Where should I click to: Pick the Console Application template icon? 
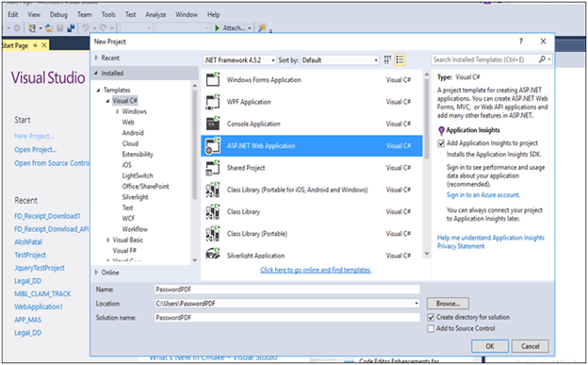coord(213,124)
